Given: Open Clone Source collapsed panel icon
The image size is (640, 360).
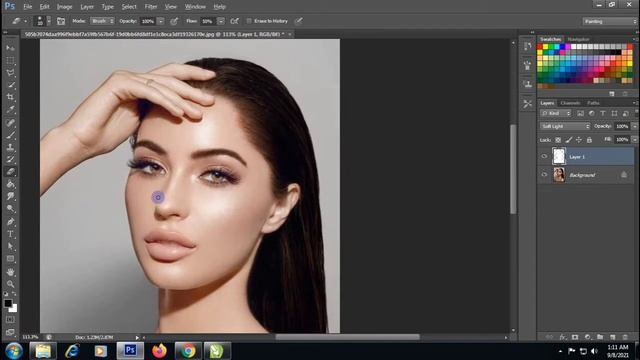Looking at the screenshot, I should point(527,84).
